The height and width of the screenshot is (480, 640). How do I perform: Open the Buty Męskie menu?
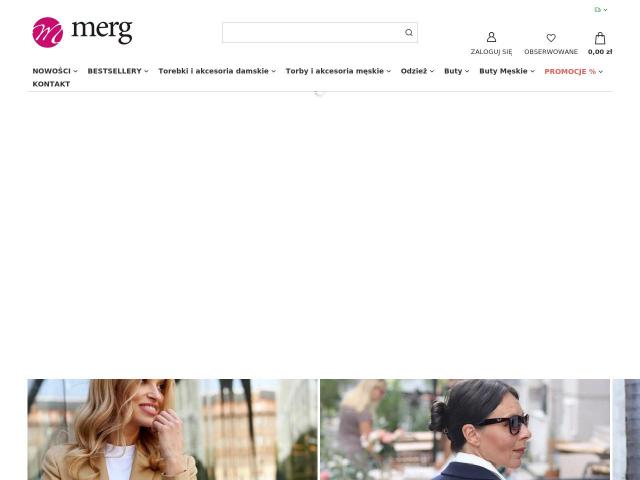point(507,71)
